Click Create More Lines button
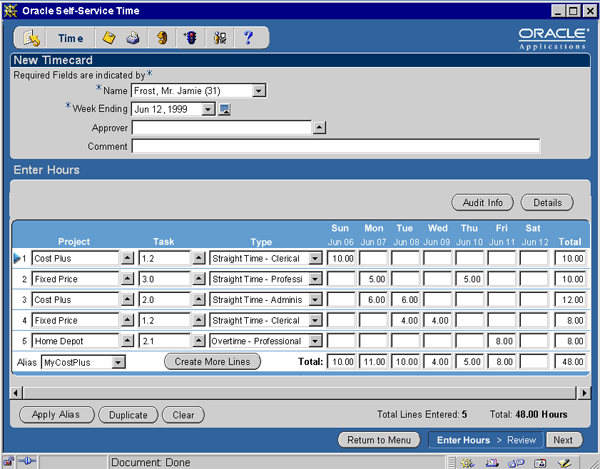 click(x=212, y=362)
